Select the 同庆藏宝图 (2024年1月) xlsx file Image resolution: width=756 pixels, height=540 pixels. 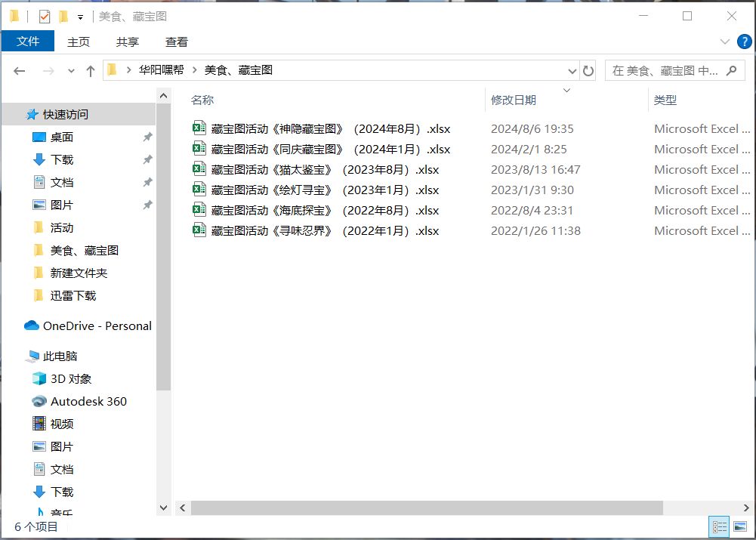tap(330, 149)
